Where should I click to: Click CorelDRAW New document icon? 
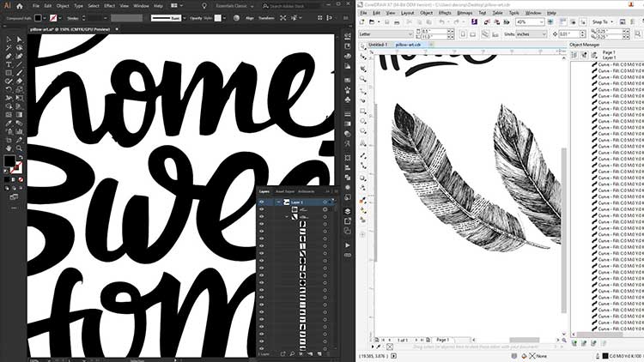point(361,21)
